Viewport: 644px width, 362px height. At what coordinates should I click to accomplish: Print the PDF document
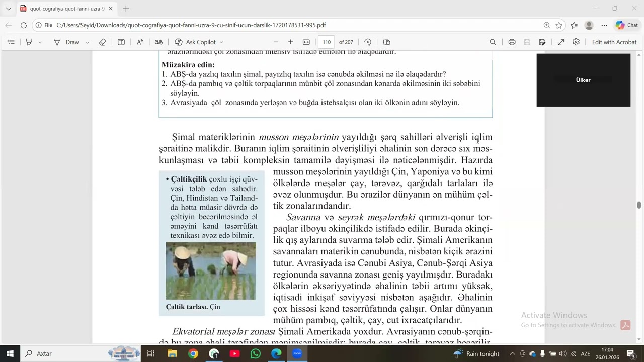(512, 42)
